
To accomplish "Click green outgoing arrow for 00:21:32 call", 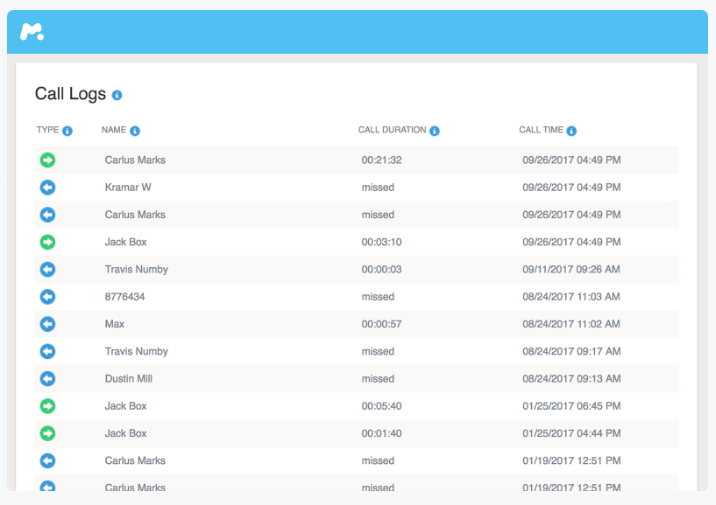I will coord(47,160).
